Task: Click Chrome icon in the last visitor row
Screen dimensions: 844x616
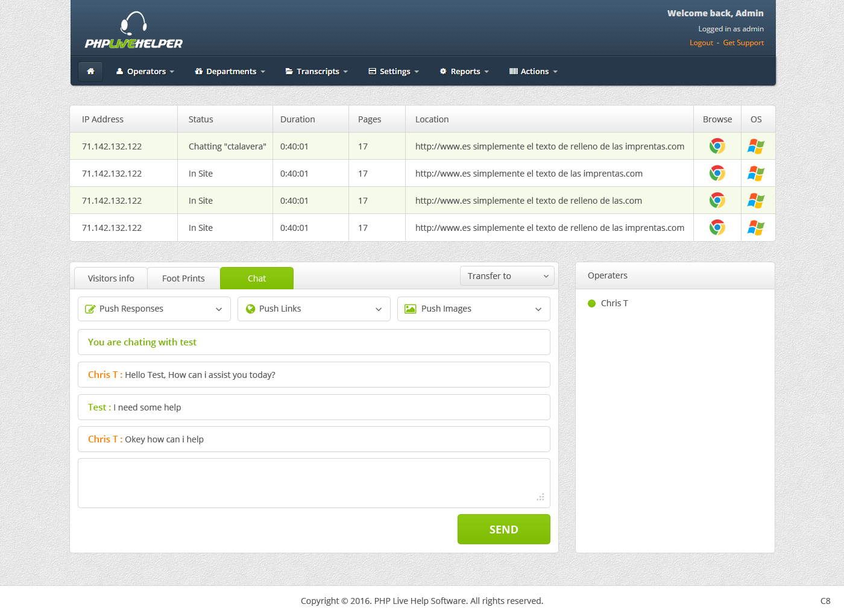Action: click(717, 227)
